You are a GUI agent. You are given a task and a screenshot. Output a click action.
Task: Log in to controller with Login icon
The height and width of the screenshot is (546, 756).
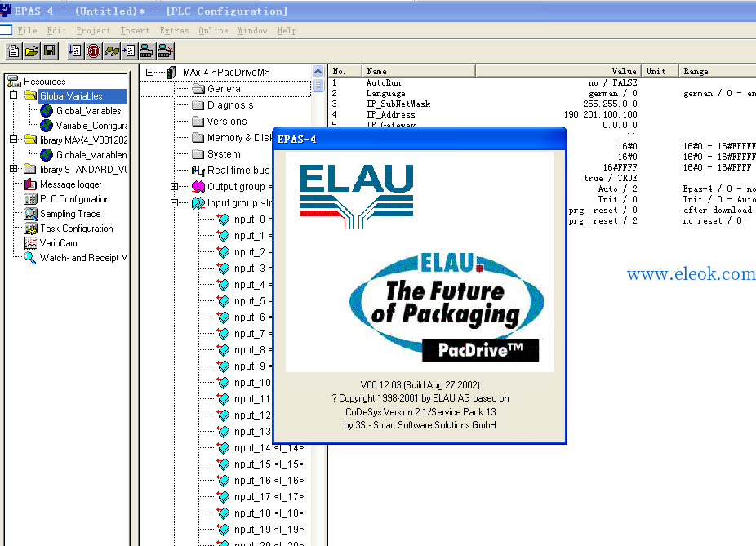[x=147, y=51]
